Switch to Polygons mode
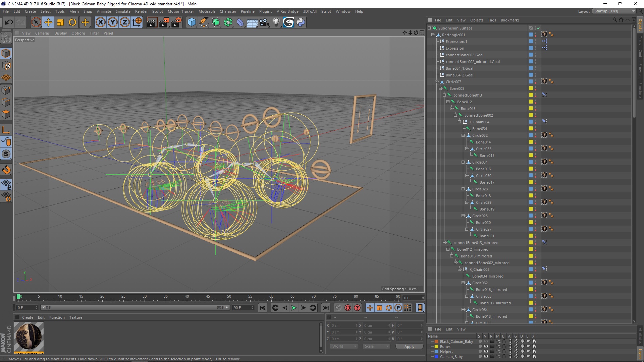 pyautogui.click(x=6, y=114)
